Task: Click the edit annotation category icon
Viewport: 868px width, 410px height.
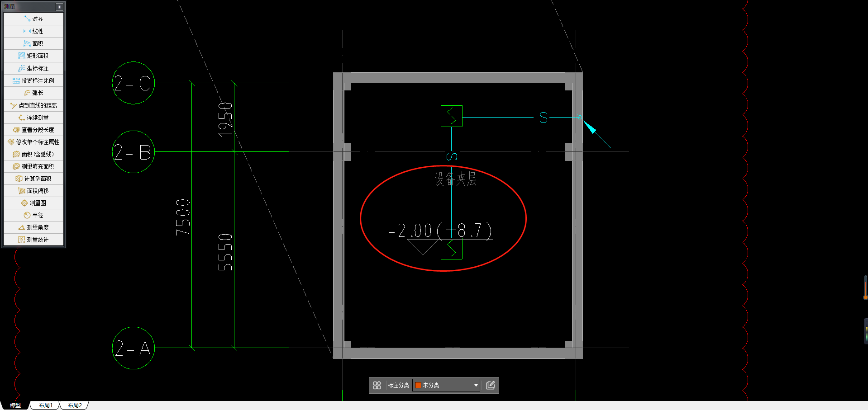Action: tap(491, 385)
